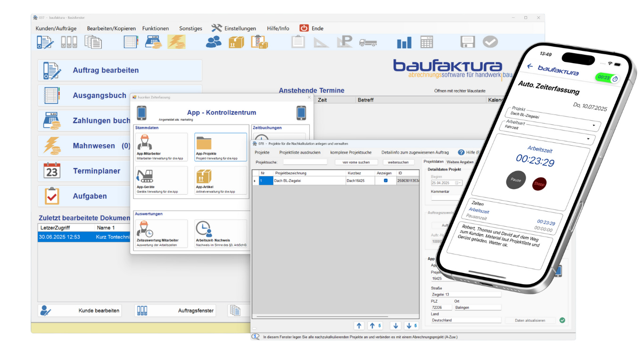Click weitersuchen button

(398, 162)
